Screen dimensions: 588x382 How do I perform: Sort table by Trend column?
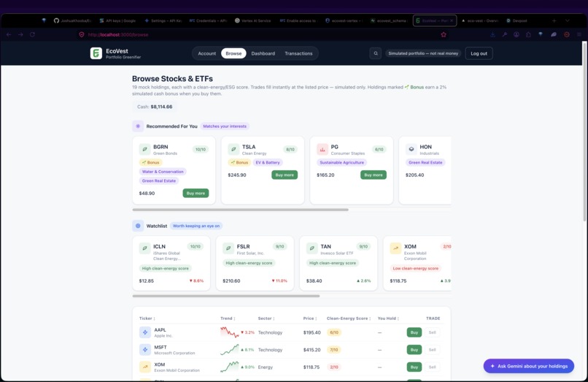pos(228,318)
